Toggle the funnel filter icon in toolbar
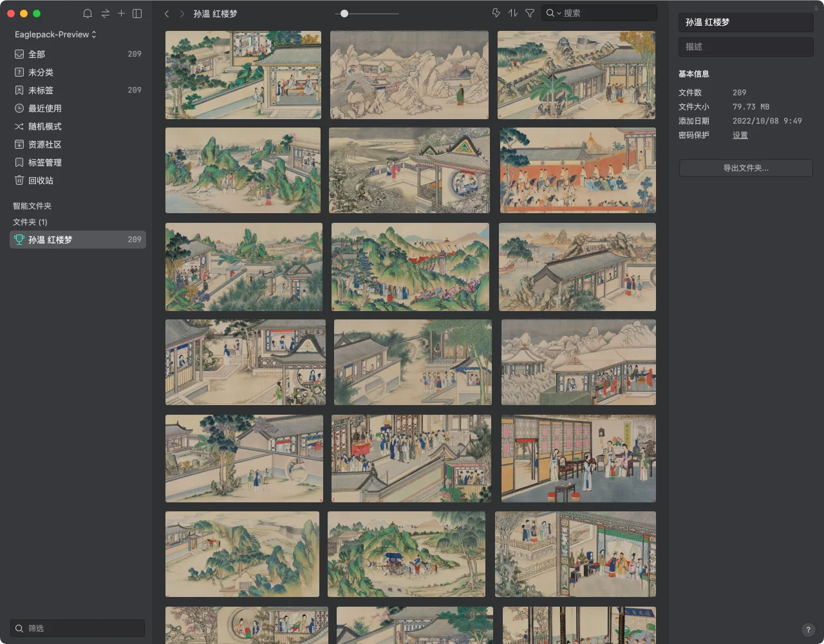Screen dimensions: 824x644 click(x=529, y=13)
